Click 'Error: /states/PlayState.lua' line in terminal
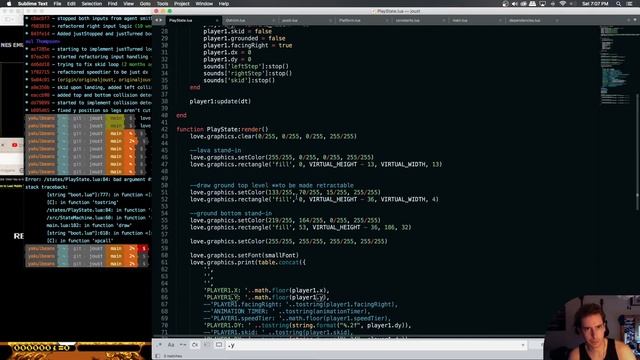 [x=88, y=179]
